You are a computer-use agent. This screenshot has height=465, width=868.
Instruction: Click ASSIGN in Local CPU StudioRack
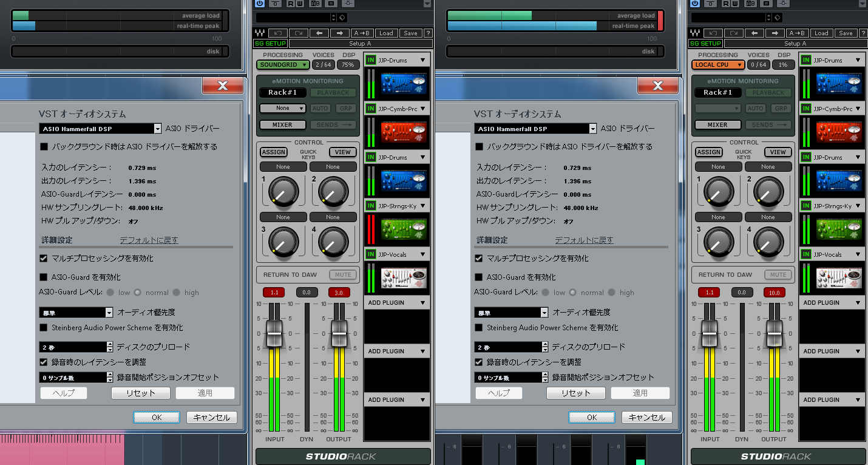[709, 152]
